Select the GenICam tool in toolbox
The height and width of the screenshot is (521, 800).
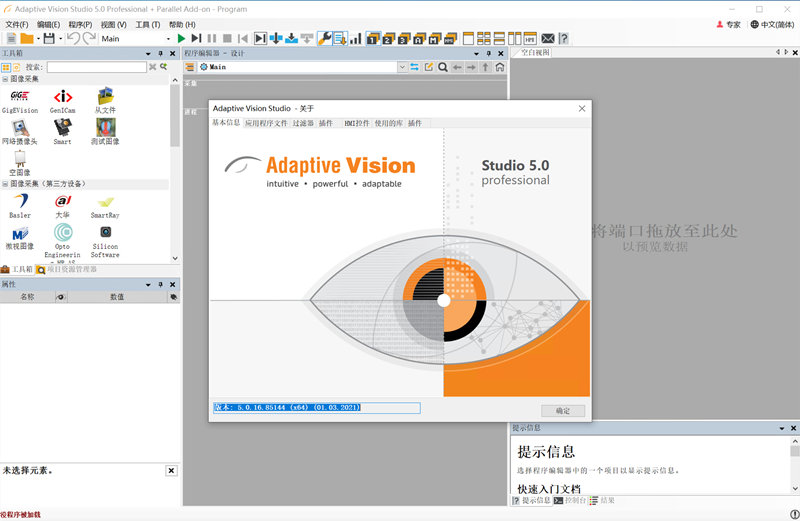[x=63, y=101]
